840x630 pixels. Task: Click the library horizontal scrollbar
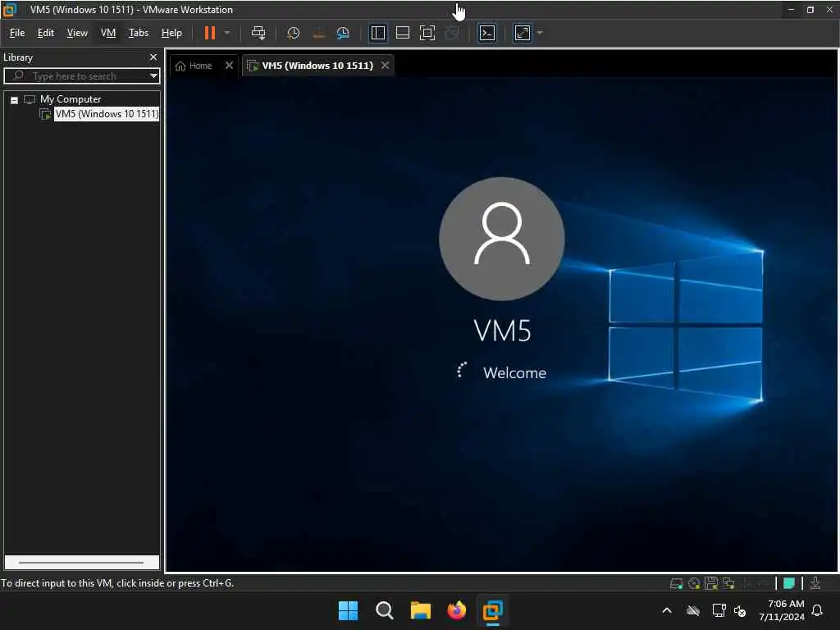coord(81,563)
